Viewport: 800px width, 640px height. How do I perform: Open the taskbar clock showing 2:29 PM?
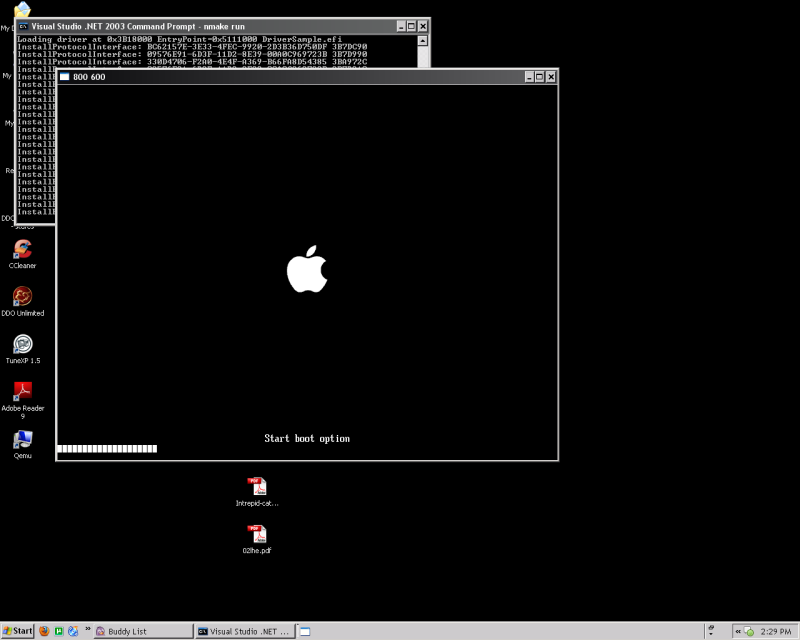776,631
